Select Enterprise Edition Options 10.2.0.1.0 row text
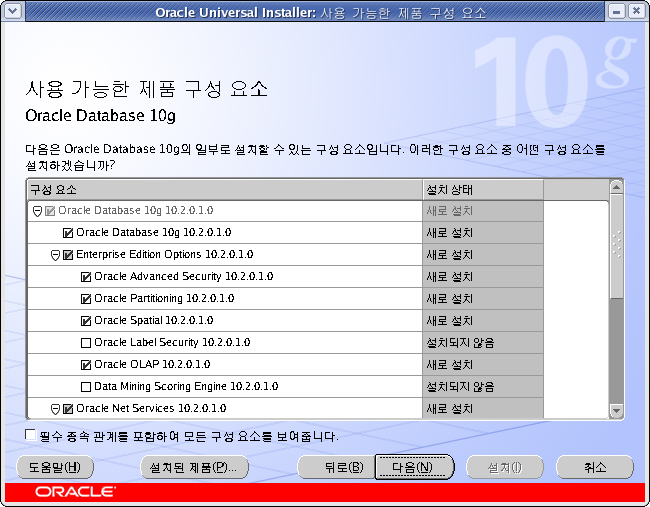 (165, 254)
